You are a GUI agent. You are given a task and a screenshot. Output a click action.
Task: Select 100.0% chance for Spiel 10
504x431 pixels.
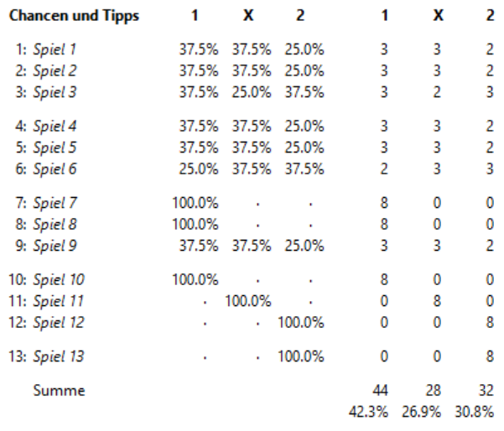pos(195,279)
